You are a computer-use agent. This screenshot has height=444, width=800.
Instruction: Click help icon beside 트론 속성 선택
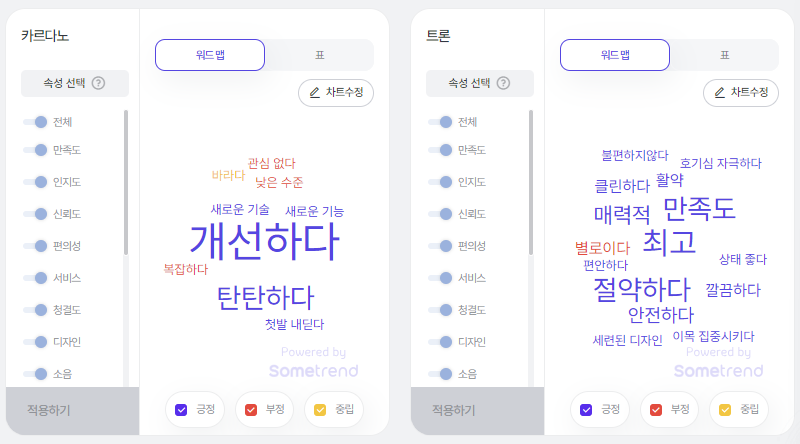click(504, 83)
